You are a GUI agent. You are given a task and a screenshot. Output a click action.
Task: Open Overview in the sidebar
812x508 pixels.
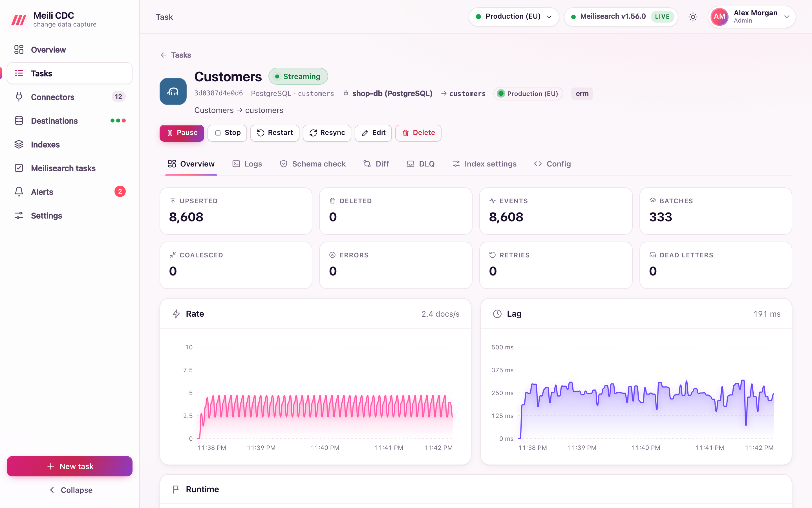tap(69, 50)
